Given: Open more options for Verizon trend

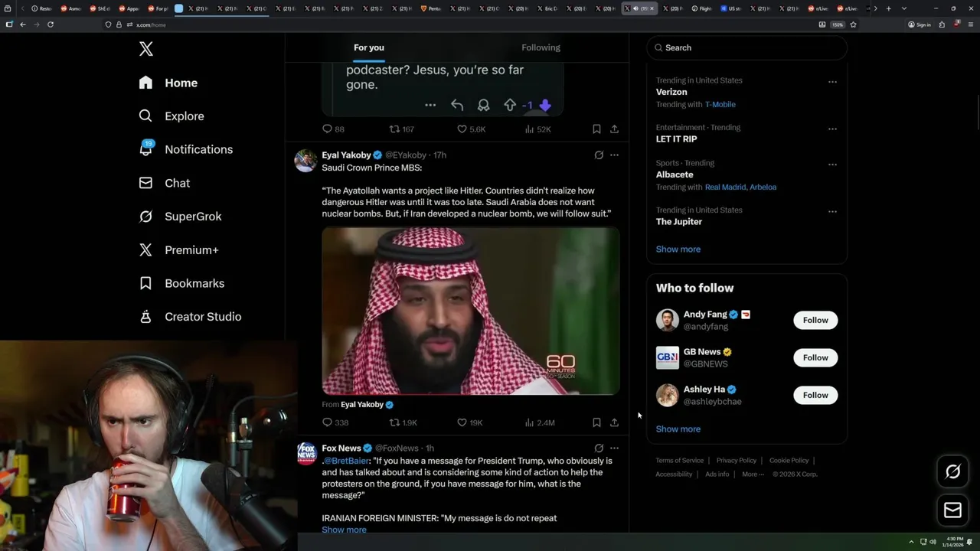Looking at the screenshot, I should click(832, 82).
